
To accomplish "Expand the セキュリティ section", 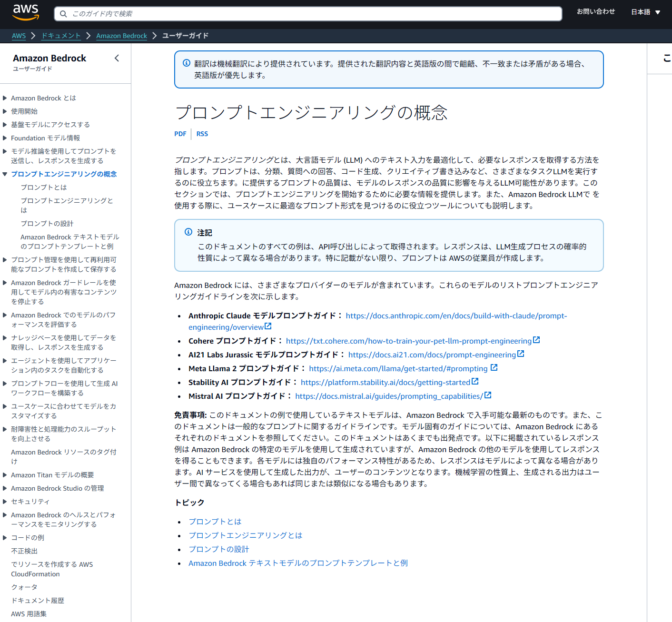I will [5, 502].
